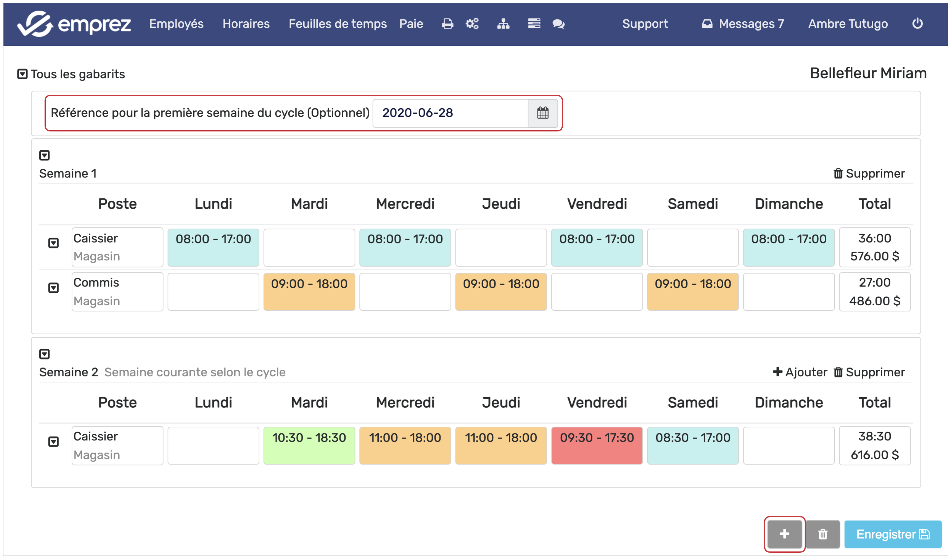Select the red 09:30 - 17:30 Vendredi shift

(597, 445)
